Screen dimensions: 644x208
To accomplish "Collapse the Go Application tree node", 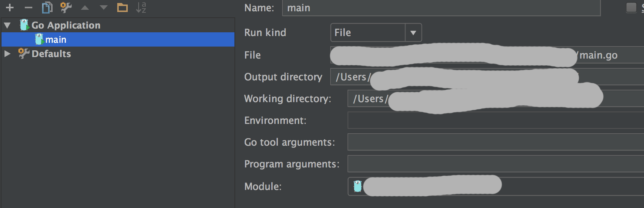I will coord(7,26).
